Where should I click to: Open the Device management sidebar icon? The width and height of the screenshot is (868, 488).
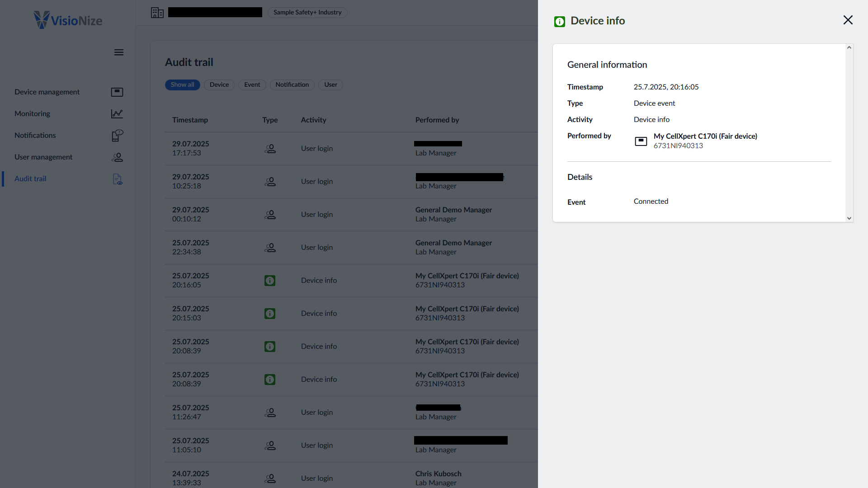pyautogui.click(x=117, y=92)
